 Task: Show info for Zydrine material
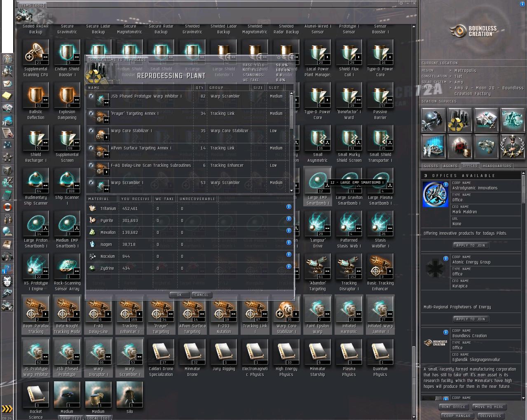tap(289, 266)
